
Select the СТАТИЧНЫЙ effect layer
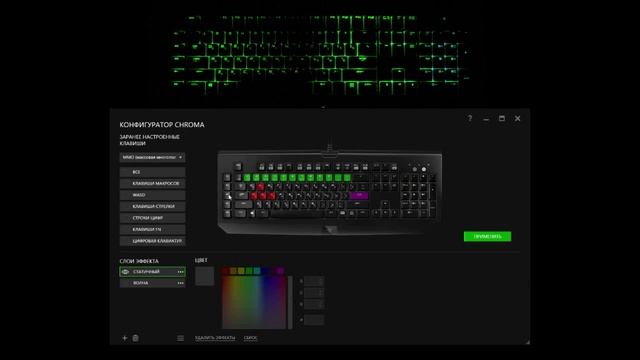[x=152, y=272]
